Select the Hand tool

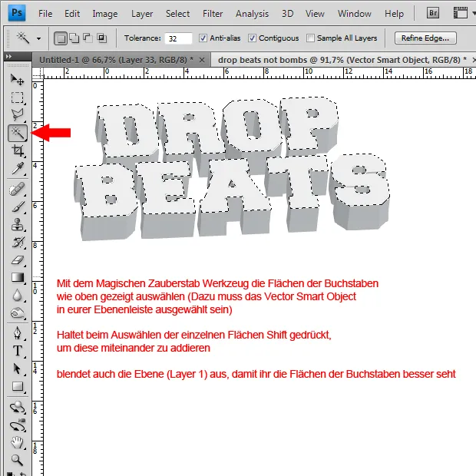click(17, 443)
